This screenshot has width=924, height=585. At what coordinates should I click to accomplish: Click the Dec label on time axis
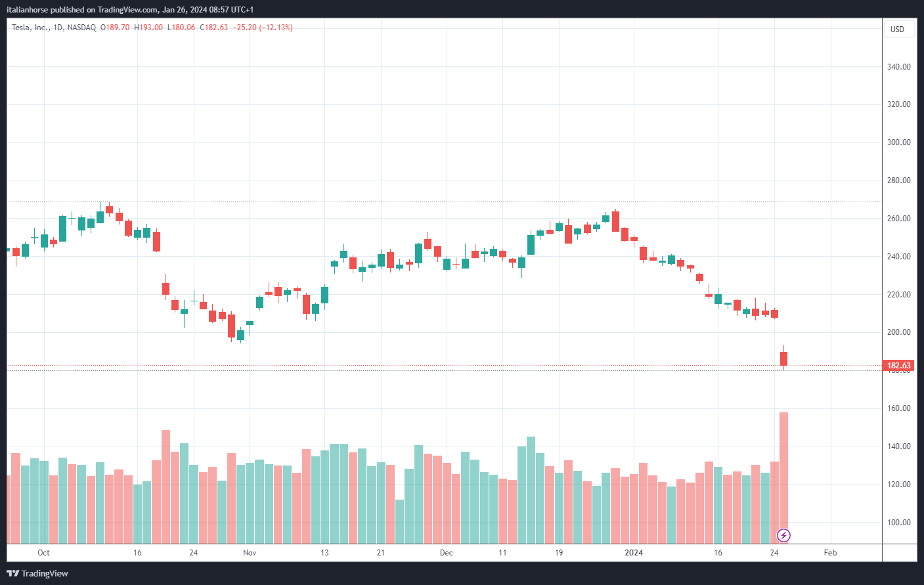(x=447, y=553)
